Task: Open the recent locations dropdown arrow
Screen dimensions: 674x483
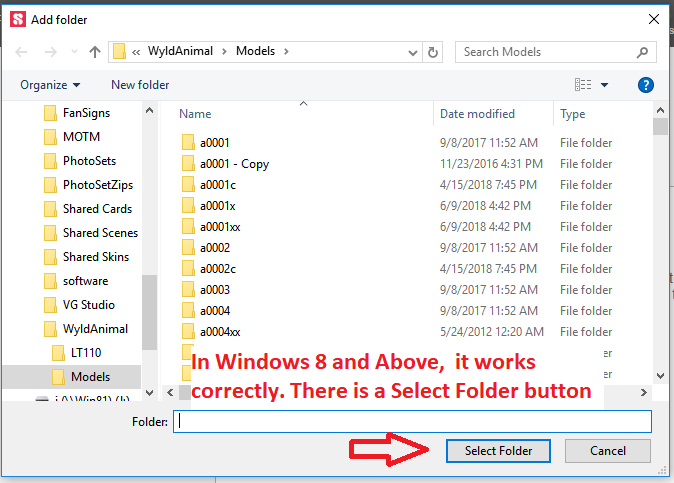Action: point(73,52)
